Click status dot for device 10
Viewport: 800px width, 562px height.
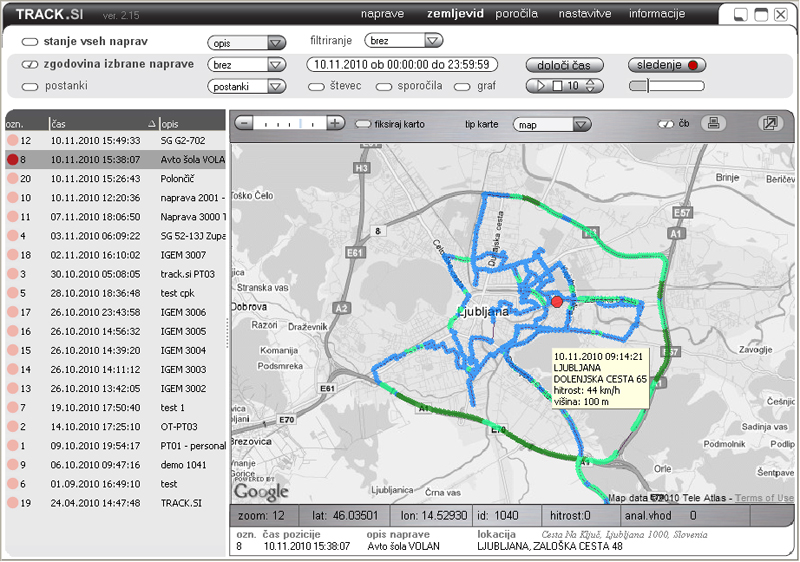12,198
